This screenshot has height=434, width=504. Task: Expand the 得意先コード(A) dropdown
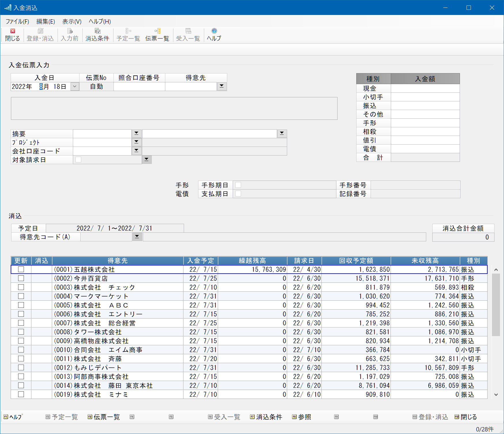[x=137, y=237]
